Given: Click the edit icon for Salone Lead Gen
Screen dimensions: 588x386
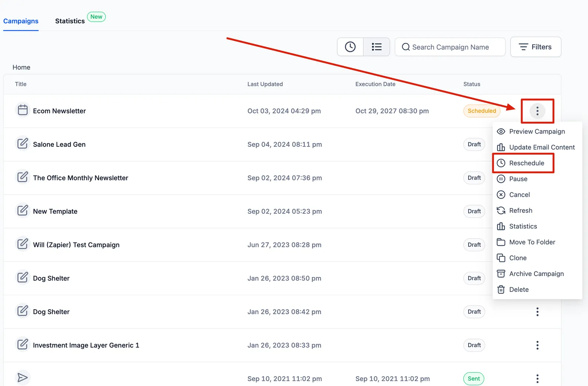Looking at the screenshot, I should [x=23, y=143].
